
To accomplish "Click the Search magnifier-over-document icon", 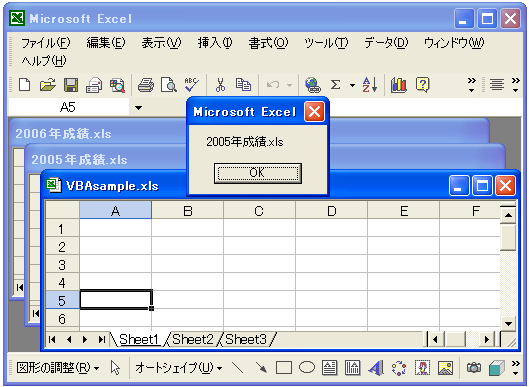I will pyautogui.click(x=117, y=85).
